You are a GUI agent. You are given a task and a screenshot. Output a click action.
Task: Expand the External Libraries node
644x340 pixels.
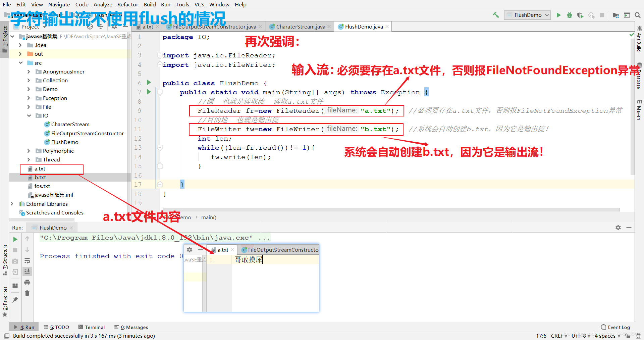click(x=12, y=204)
